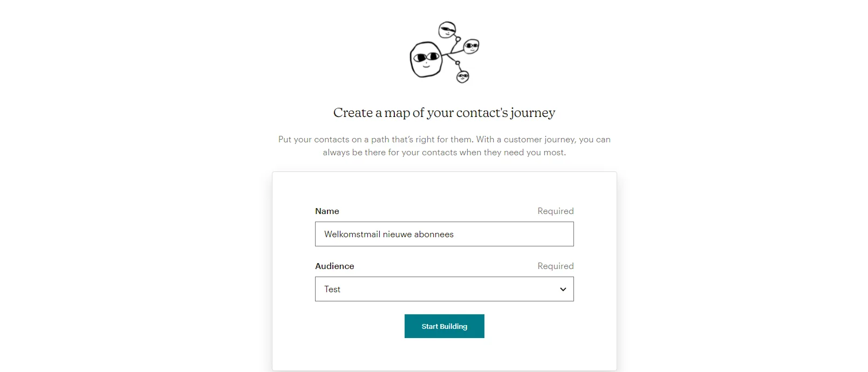Image resolution: width=868 pixels, height=372 pixels.
Task: Click the Audience field label
Action: point(334,266)
